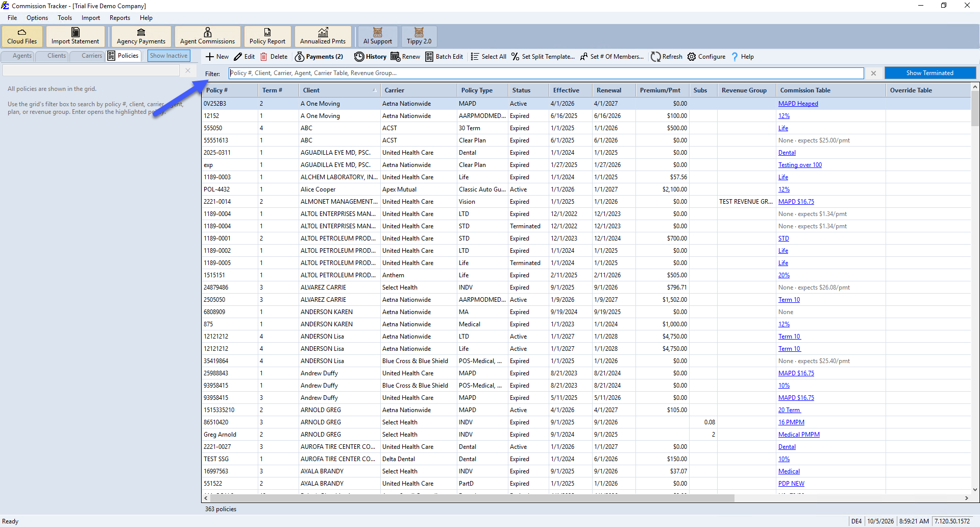Image resolution: width=980 pixels, height=527 pixels.
Task: Click the Filter input field
Action: pyautogui.click(x=546, y=73)
